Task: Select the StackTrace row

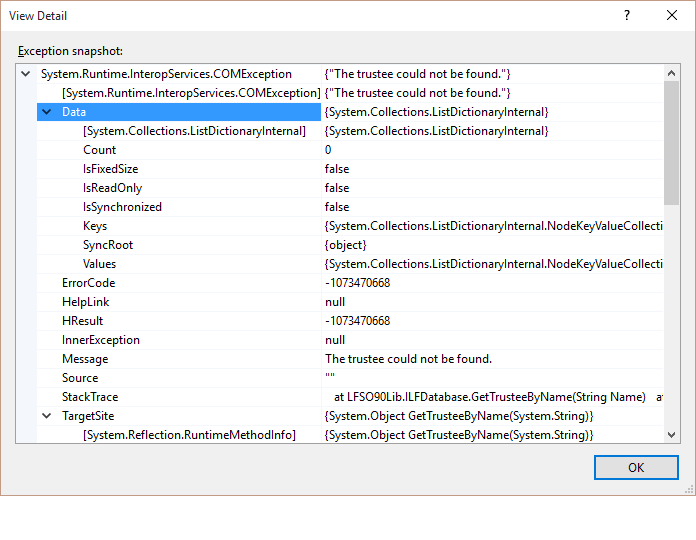Action: click(x=89, y=397)
